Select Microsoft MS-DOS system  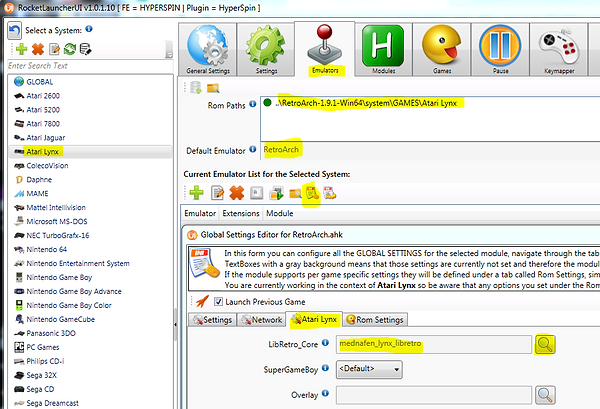click(x=90, y=222)
